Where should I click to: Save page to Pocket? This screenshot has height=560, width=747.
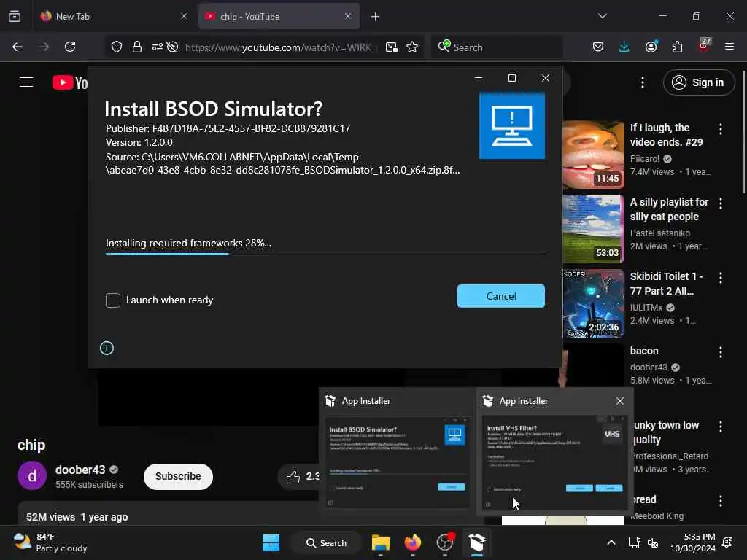pyautogui.click(x=598, y=47)
